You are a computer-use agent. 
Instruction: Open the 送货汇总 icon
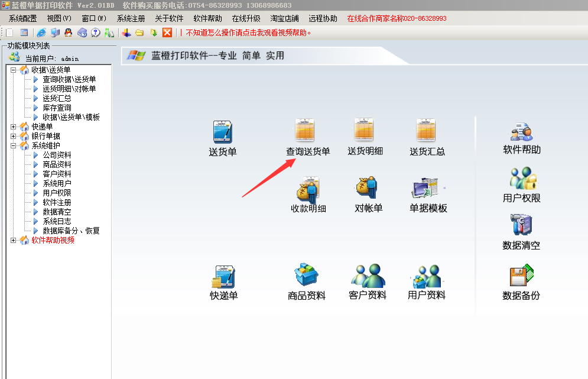[x=426, y=131]
